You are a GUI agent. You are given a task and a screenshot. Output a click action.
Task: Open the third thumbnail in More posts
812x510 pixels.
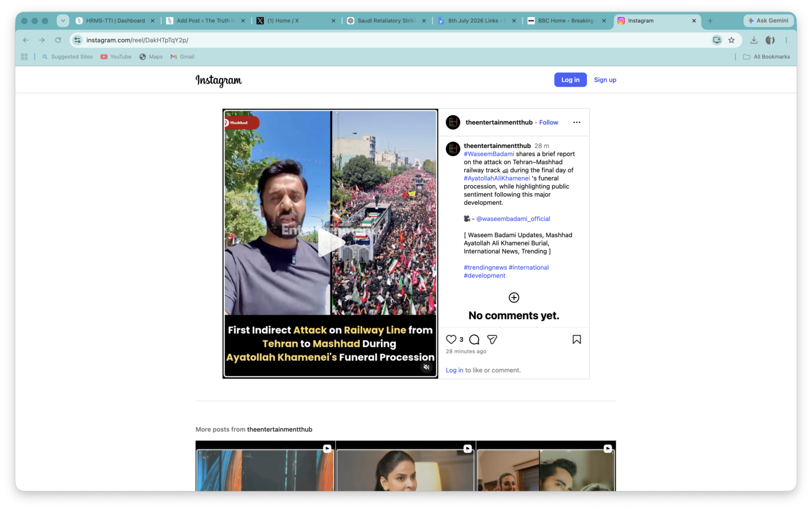(x=546, y=466)
